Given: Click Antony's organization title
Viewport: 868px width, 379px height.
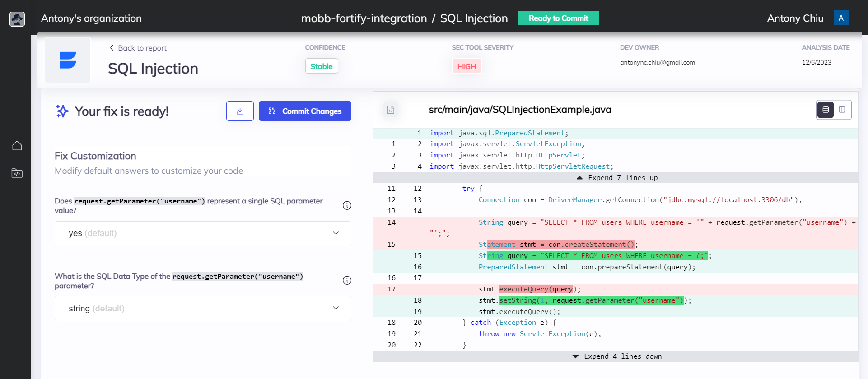Looking at the screenshot, I should pos(91,18).
